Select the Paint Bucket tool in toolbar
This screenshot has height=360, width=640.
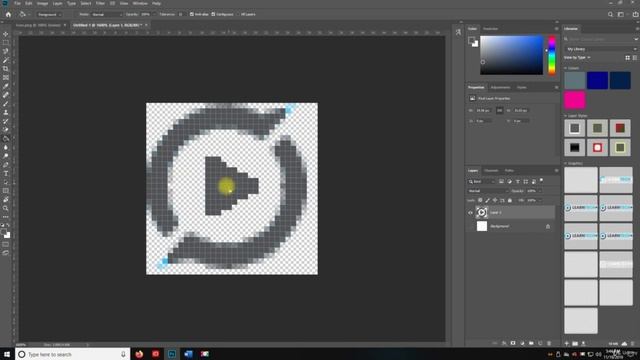pos(6,139)
